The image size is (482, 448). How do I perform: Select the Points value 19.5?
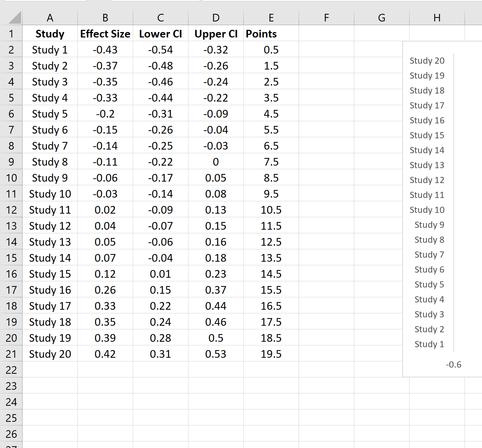(271, 353)
